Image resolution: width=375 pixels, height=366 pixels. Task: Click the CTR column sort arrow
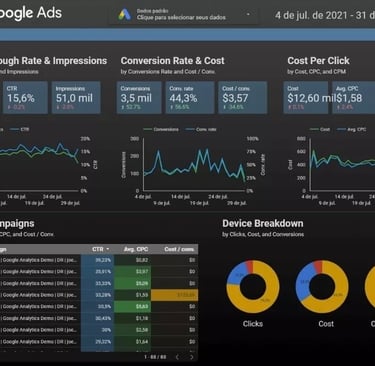tap(108, 249)
